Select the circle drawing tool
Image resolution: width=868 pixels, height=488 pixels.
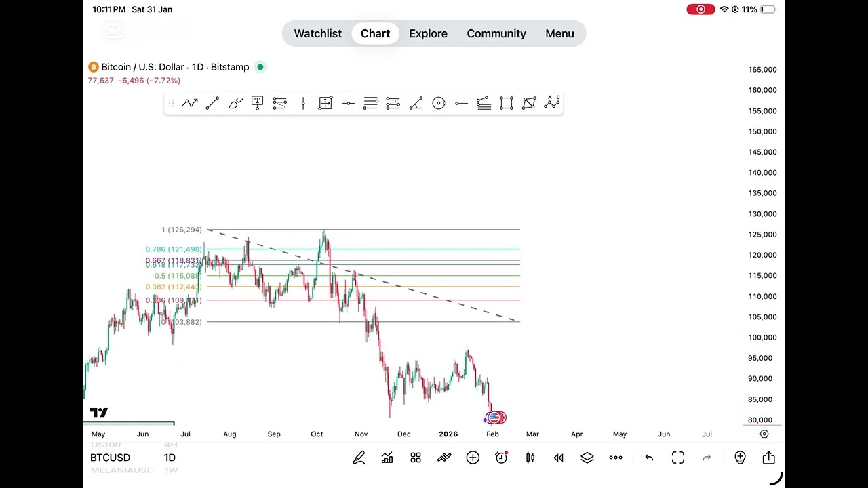pos(439,103)
